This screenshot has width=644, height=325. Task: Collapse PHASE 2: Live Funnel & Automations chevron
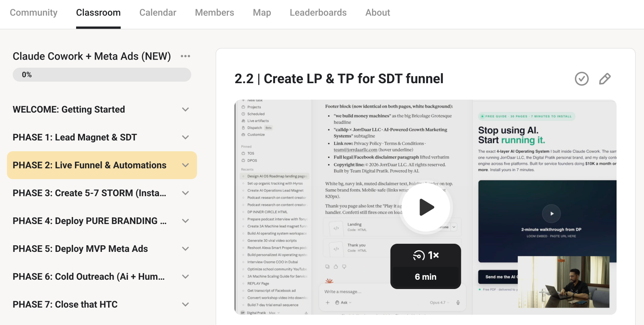(185, 165)
